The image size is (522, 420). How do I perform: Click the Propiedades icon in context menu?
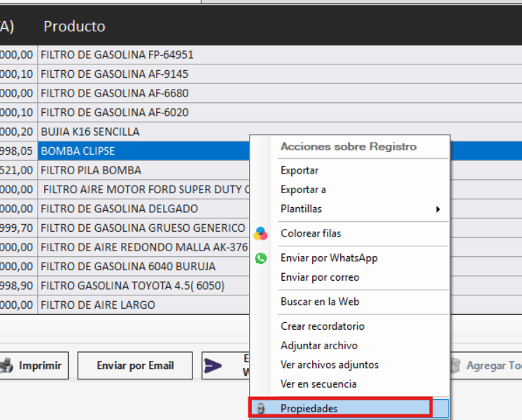tap(261, 409)
